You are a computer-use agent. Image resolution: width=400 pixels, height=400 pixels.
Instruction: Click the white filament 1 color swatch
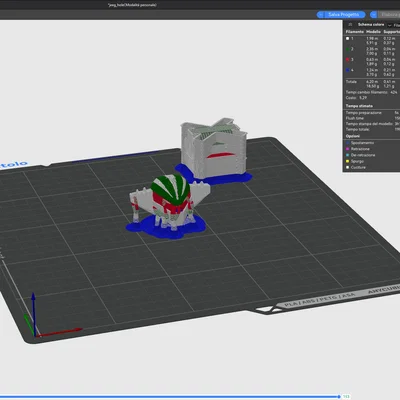point(348,39)
